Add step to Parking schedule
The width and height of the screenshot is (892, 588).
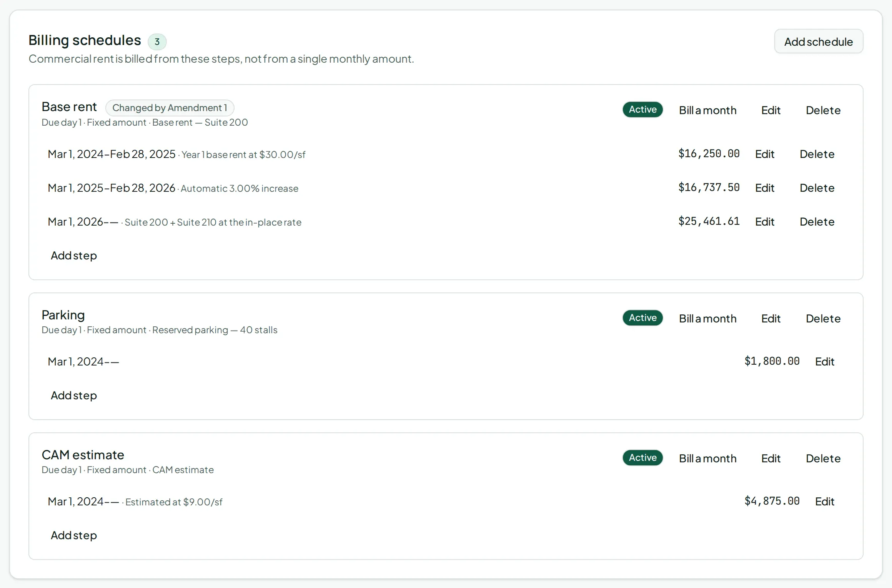pyautogui.click(x=74, y=395)
